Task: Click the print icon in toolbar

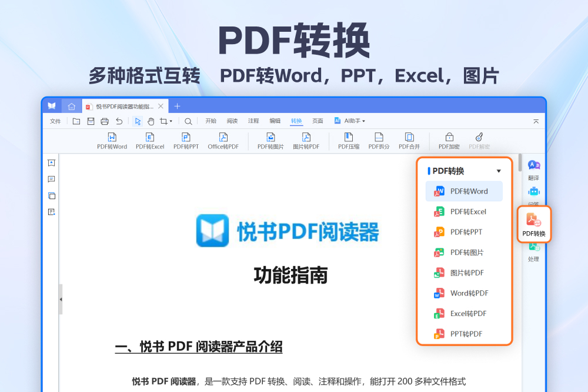Action: (105, 121)
